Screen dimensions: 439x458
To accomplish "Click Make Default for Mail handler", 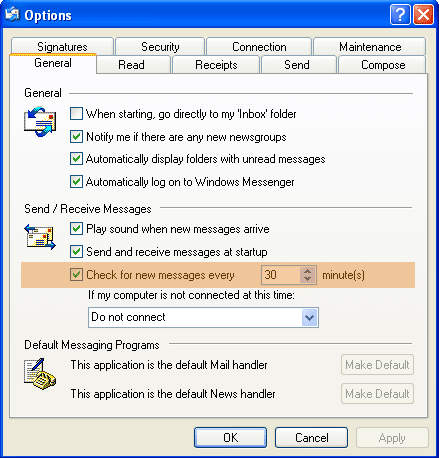I will click(x=377, y=365).
